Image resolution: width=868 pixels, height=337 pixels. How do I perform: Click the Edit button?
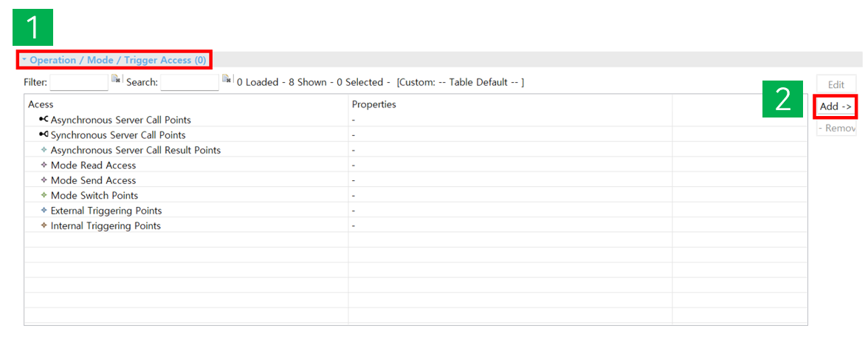coord(836,85)
